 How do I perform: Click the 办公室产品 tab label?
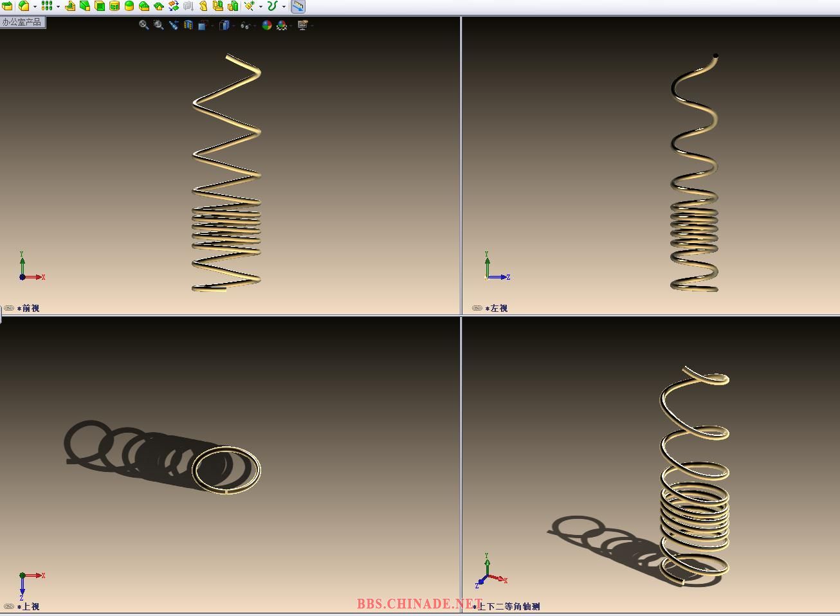(21, 22)
